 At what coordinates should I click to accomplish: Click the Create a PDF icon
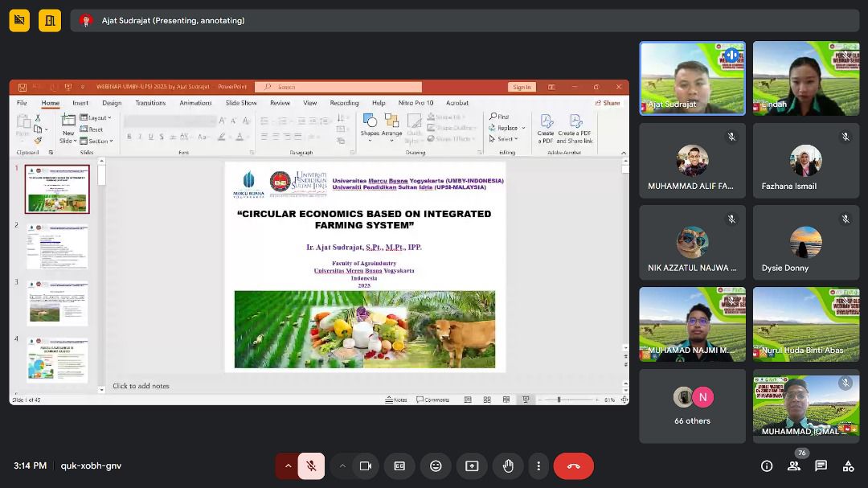coord(546,129)
